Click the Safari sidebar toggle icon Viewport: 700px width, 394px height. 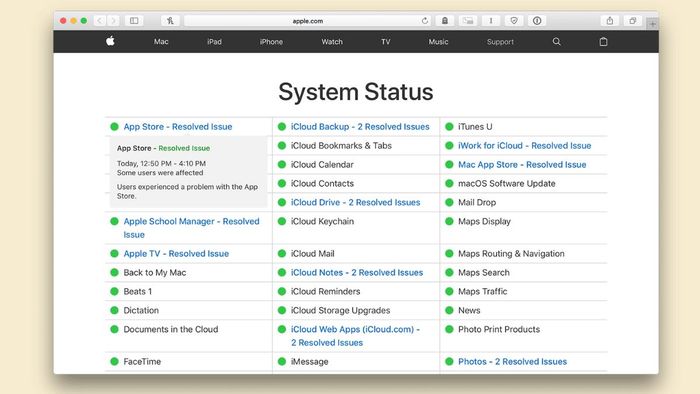pos(134,21)
